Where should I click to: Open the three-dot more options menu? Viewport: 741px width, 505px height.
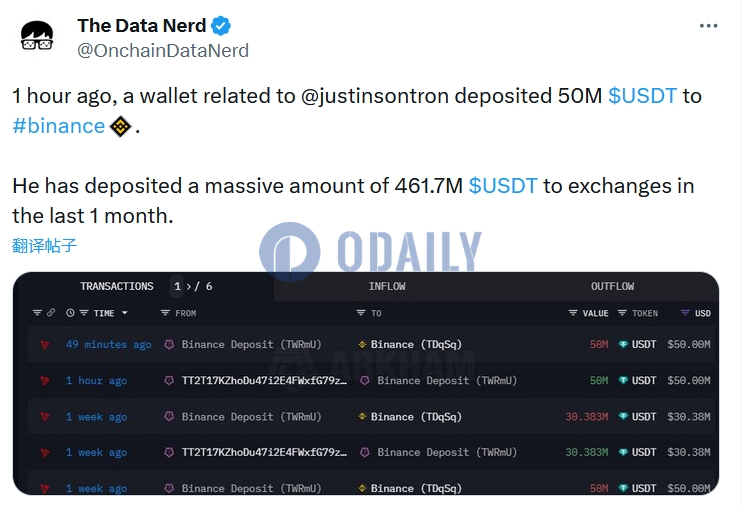point(708,26)
